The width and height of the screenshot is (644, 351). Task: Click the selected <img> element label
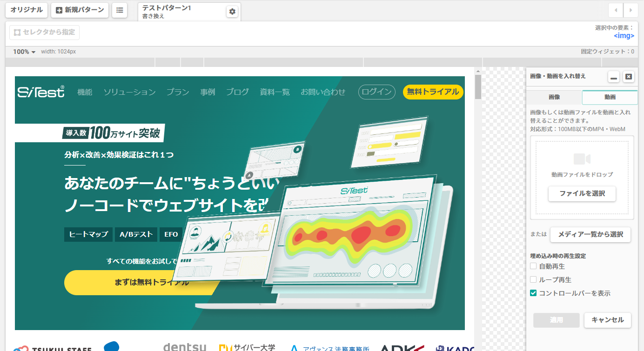624,36
